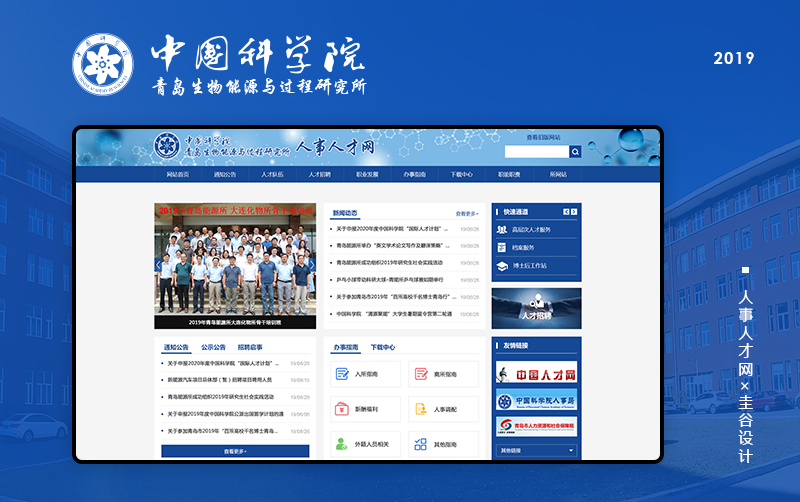The width and height of the screenshot is (800, 502).
Task: Open 入所指南 guide icon
Action: 341,374
